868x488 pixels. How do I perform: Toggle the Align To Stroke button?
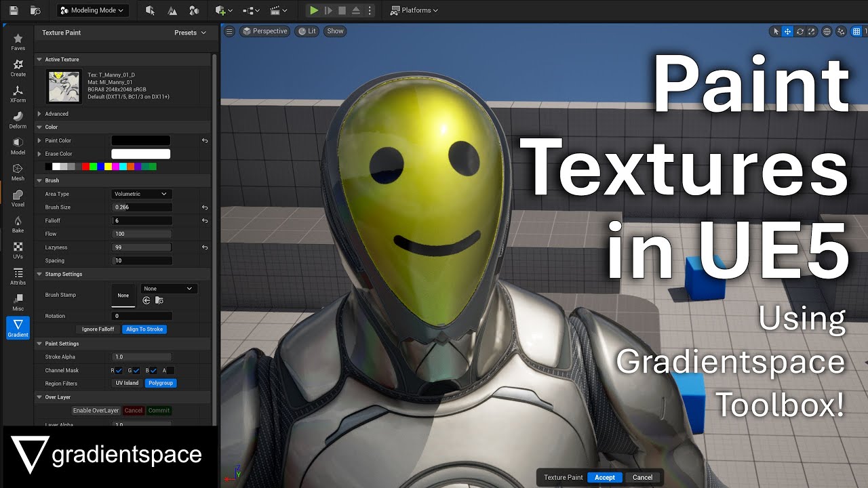pyautogui.click(x=144, y=329)
